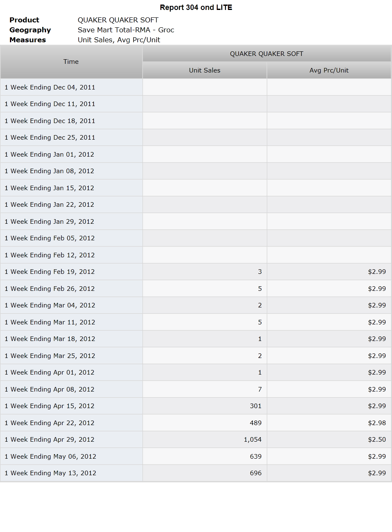Screen dimensions: 392x532
Task: Select the 1 Week Ending May 13, 2012 row
Action: pyautogui.click(x=196, y=473)
